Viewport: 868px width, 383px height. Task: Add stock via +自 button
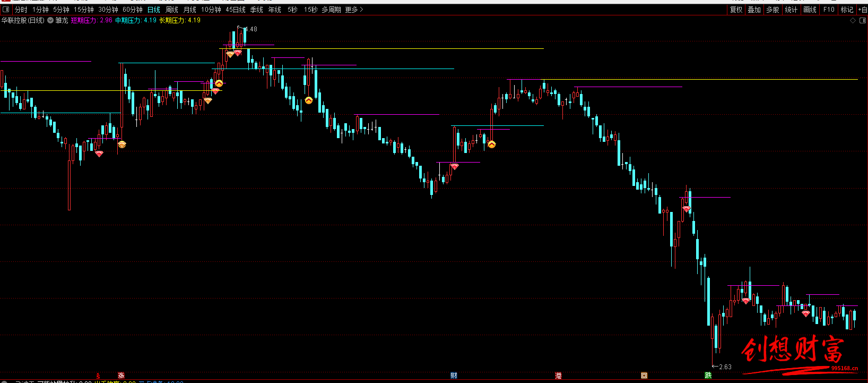coord(863,10)
